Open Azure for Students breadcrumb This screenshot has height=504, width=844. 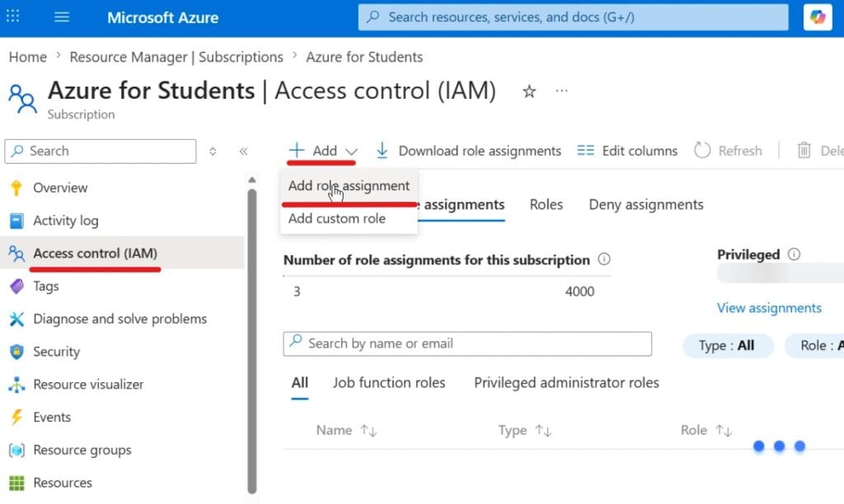coord(364,57)
